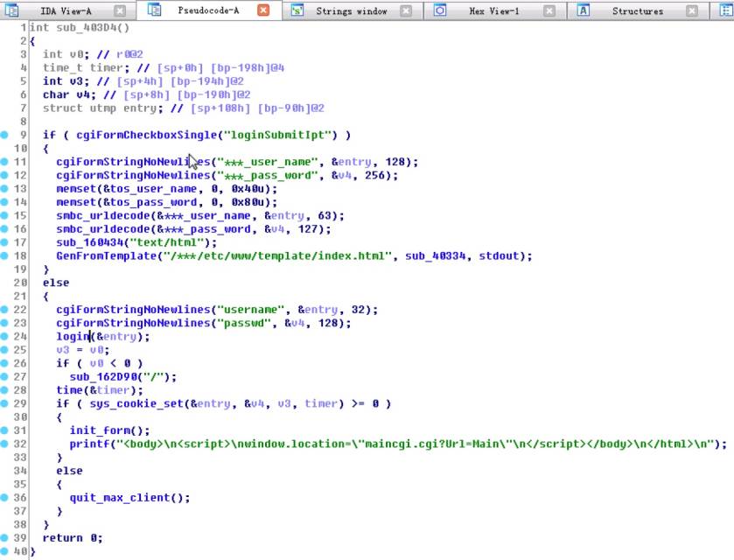Click quit_max_client function call
Viewport: 734px width, 560px height.
pos(119,498)
